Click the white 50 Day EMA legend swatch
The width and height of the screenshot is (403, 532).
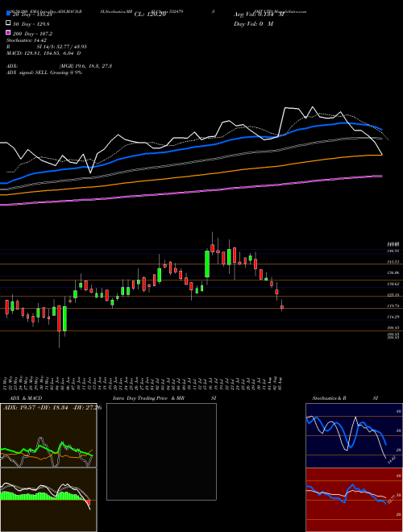click(x=8, y=23)
